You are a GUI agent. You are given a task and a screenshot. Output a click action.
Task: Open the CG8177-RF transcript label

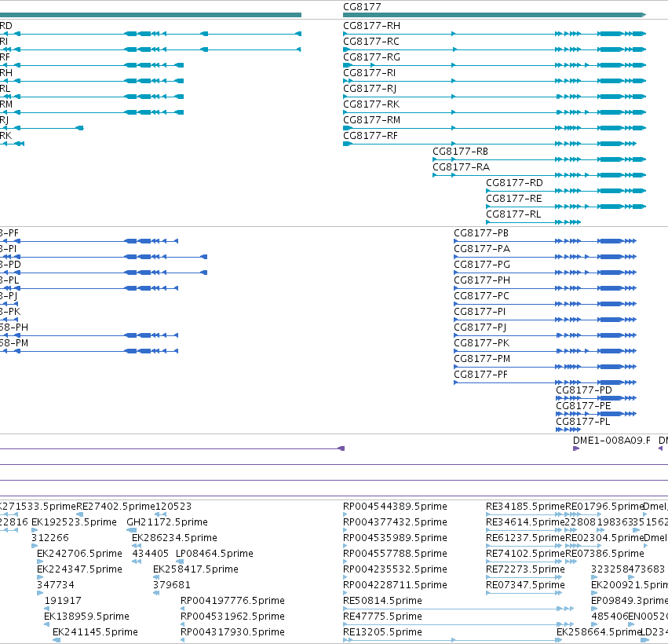[371, 136]
